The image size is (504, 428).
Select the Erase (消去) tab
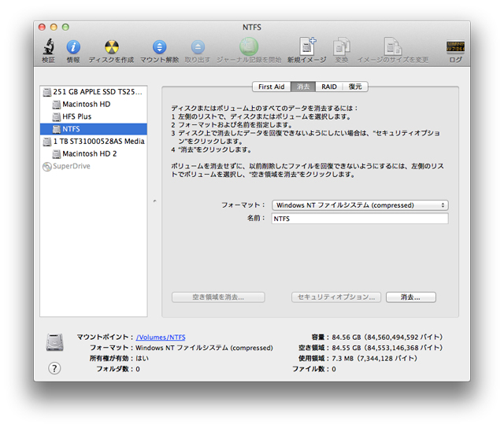click(x=303, y=87)
